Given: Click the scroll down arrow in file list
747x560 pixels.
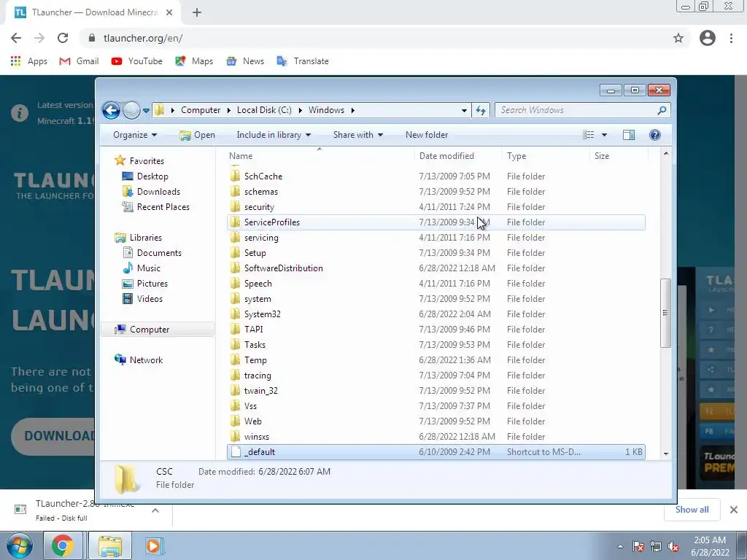Looking at the screenshot, I should [666, 454].
